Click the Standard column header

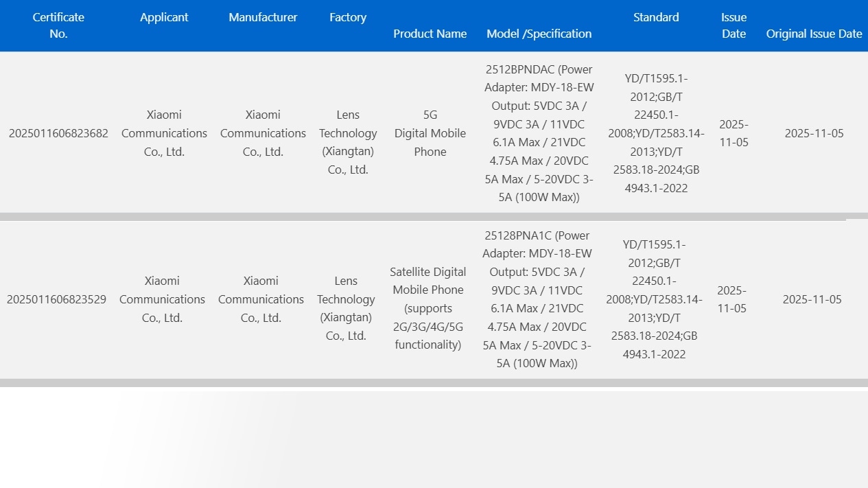coord(655,17)
